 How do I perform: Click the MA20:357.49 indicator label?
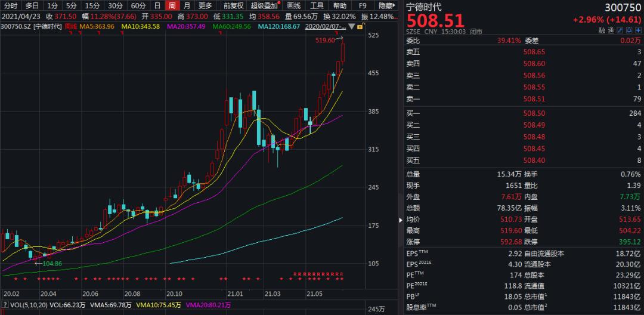tap(186, 26)
